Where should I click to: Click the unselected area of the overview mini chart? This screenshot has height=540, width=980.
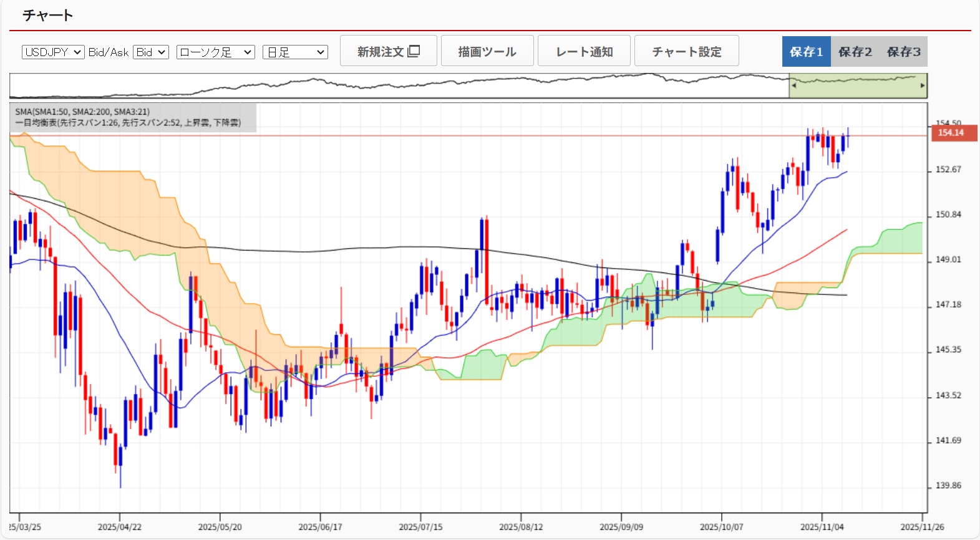[x=399, y=86]
